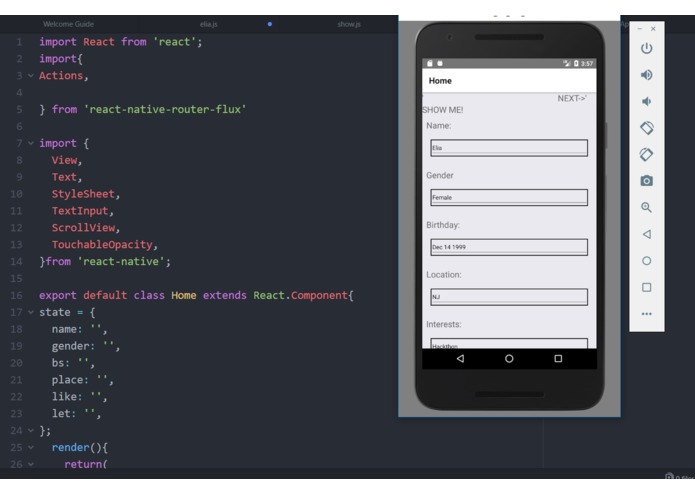Click the 'react-native-router-flux' string on line 5
This screenshot has height=494, width=695.
pos(165,109)
